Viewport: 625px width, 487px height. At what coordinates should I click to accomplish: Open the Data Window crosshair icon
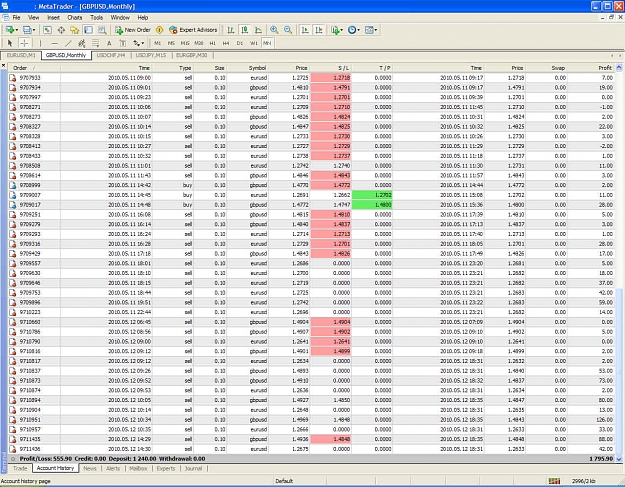click(61, 30)
